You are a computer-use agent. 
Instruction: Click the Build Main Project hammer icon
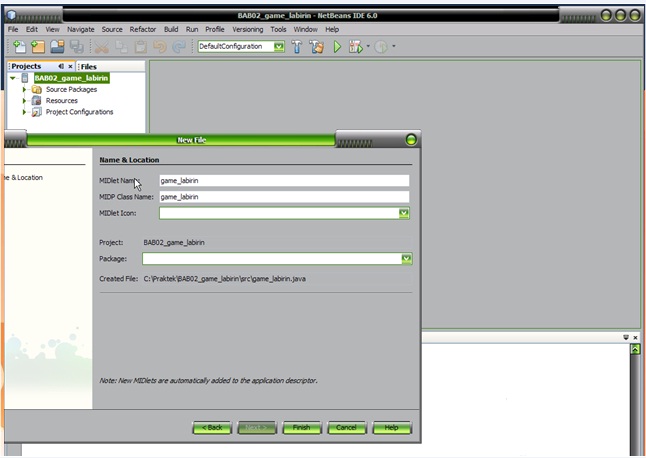pos(297,47)
